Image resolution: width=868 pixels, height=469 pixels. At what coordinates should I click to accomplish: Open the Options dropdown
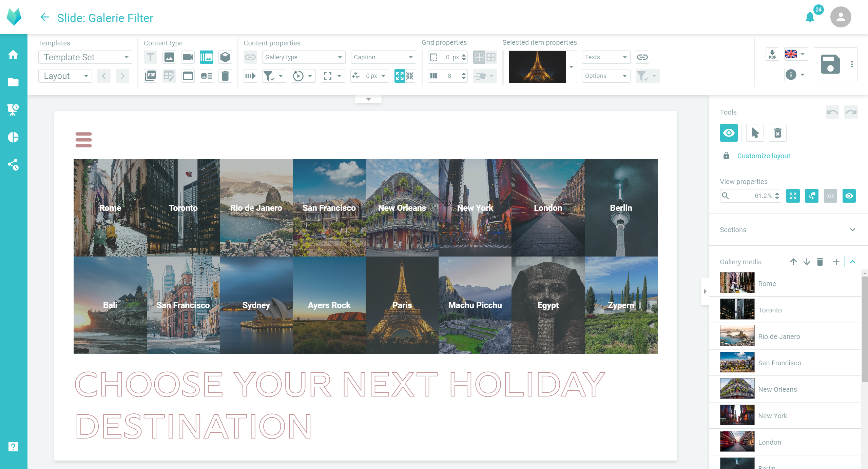(x=606, y=76)
